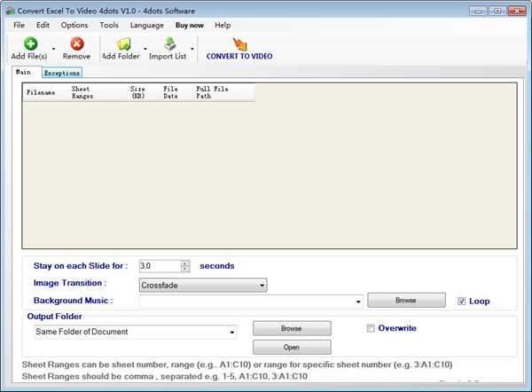Viewport: 532px width, 392px height.
Task: Open the Add File(s) dropdown arrow
Action: [x=53, y=49]
